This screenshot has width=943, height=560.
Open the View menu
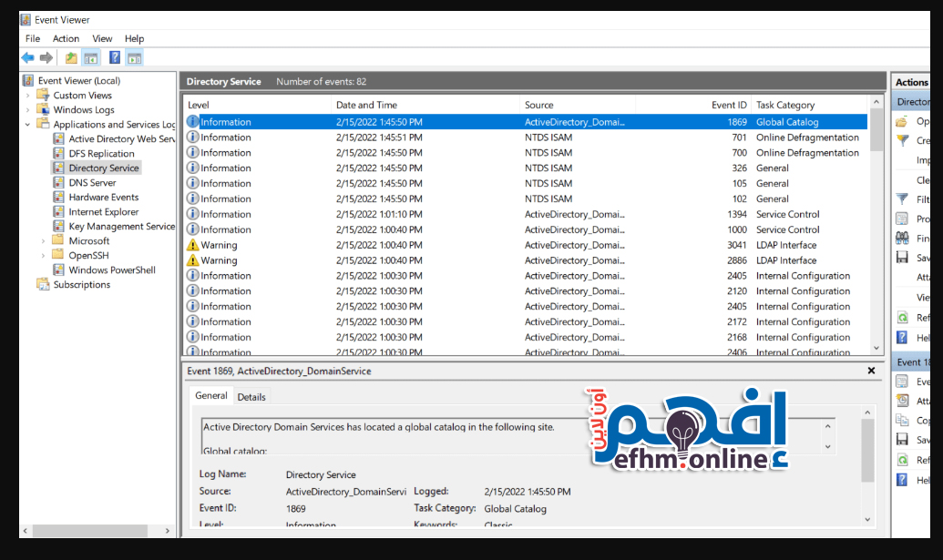[x=102, y=38]
